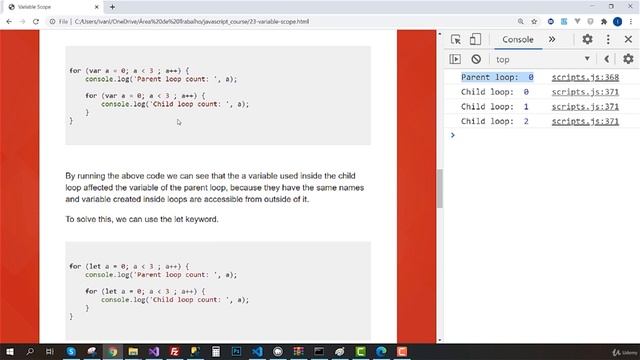Open DevTools settings gear next to Console tab

coord(587,39)
